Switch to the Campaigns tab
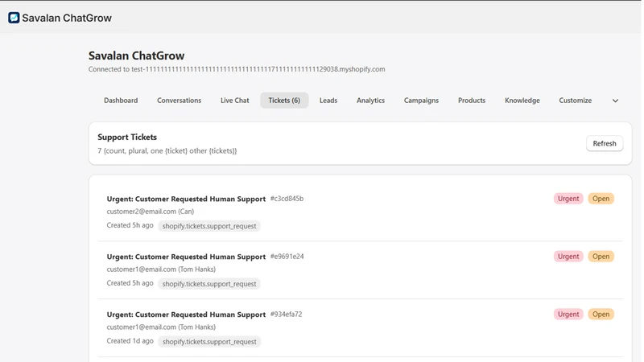 [421, 100]
